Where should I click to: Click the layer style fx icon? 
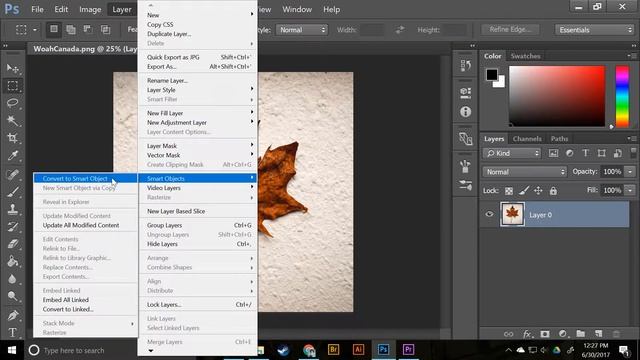527,334
